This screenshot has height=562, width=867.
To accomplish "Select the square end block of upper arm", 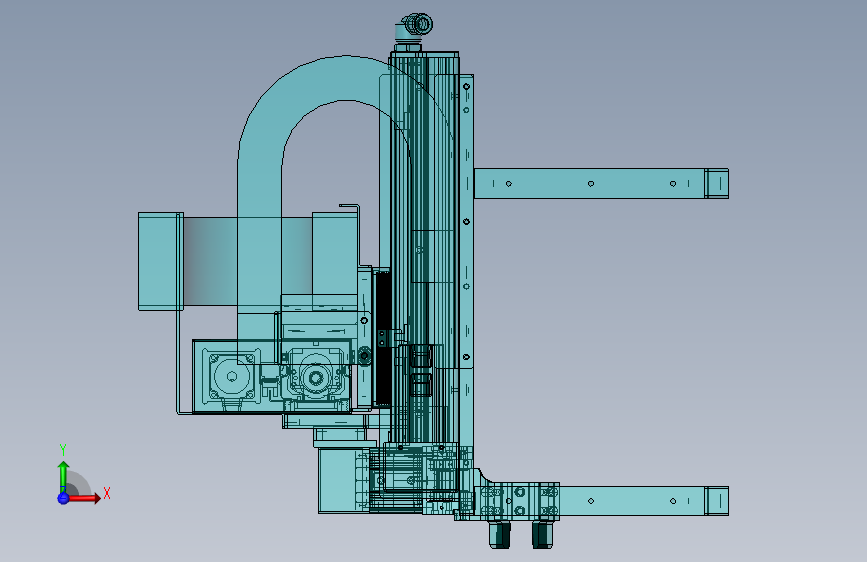I will pos(717,184).
